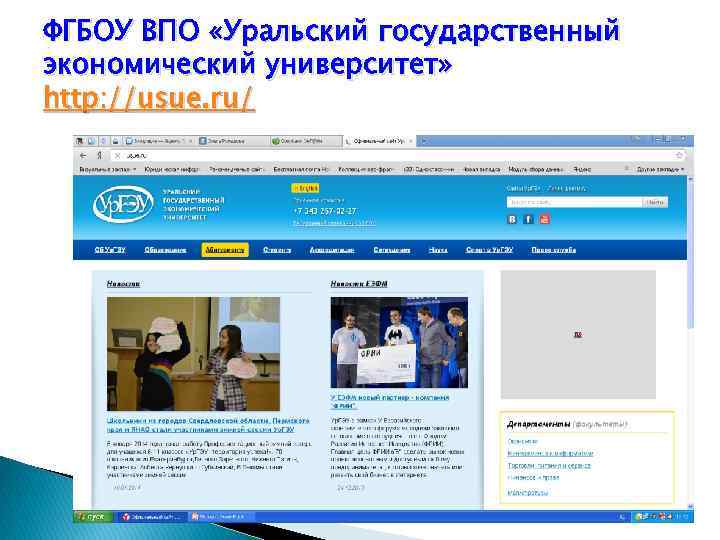Viewport: 720px width, 540px height.
Task: Click the 'Новости ЕЭФМ' section heading
Action: [x=359, y=284]
